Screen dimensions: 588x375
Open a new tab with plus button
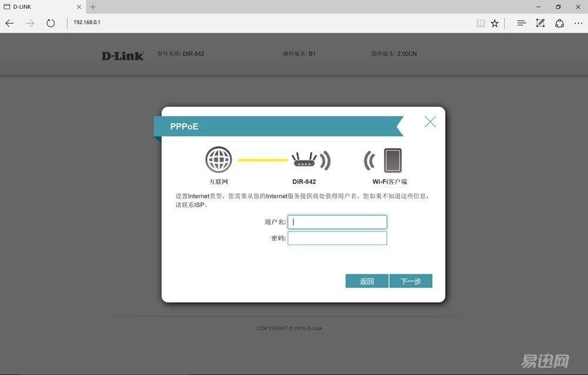(93, 6)
